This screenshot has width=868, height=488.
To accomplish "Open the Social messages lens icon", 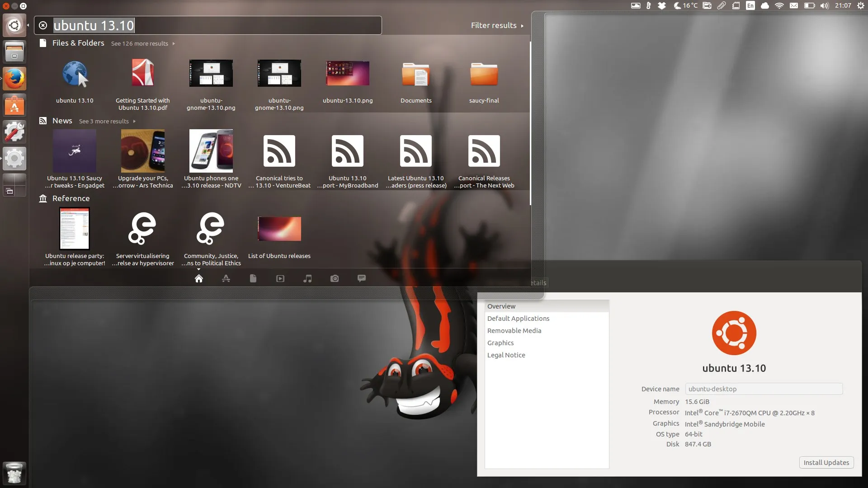I will click(x=362, y=278).
